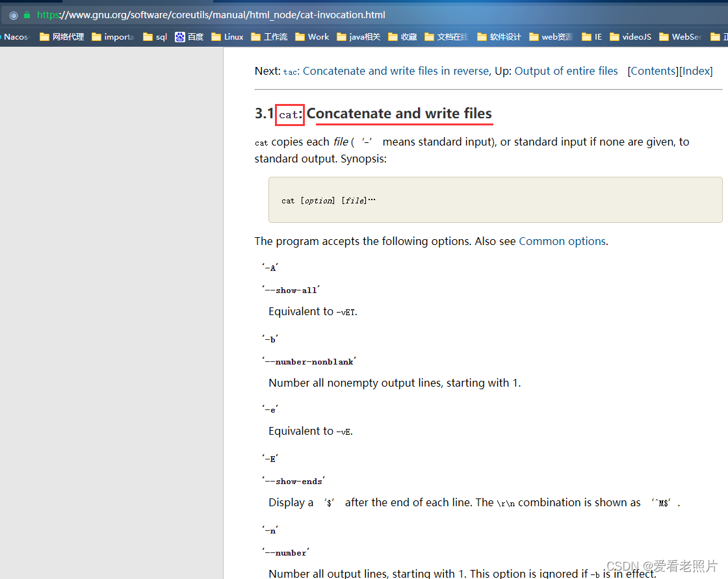Follow the Next link to the tac page

pos(386,71)
